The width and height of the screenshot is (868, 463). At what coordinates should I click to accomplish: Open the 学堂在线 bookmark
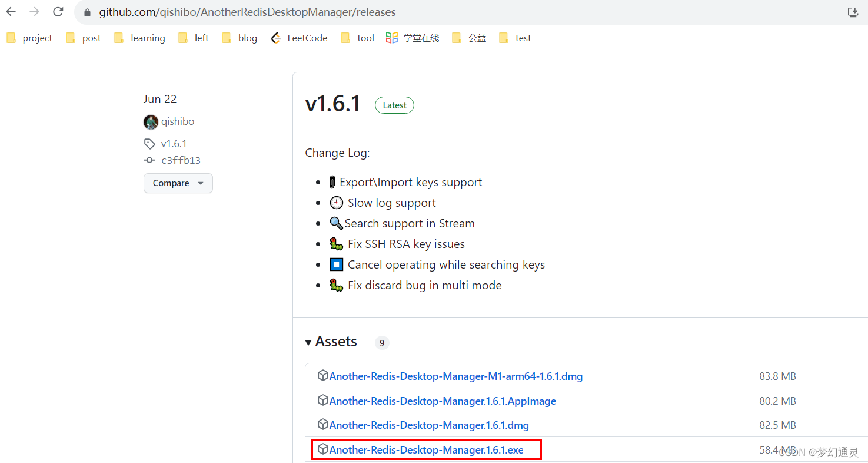point(413,38)
